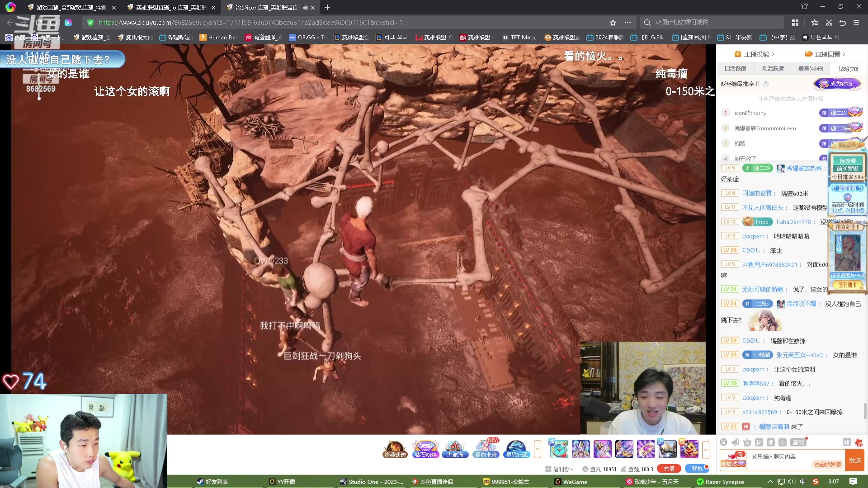Open the 星际狂飙 activity icon
868x488 pixels.
click(x=517, y=449)
